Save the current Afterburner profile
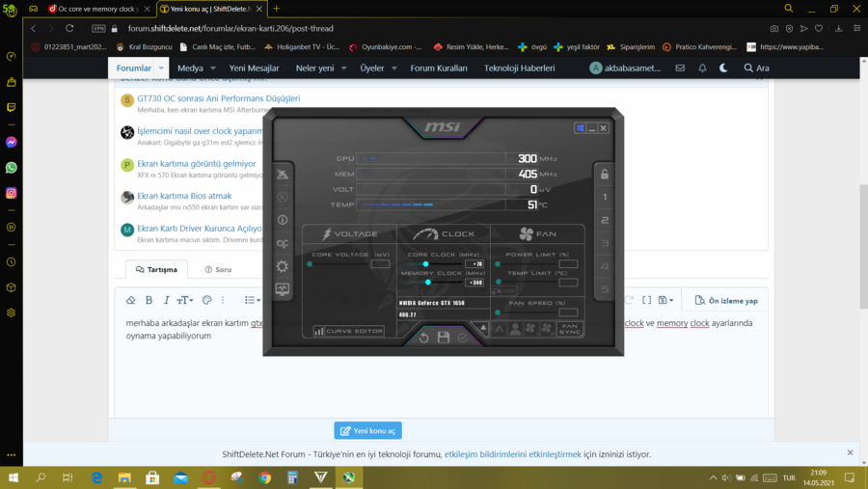Image resolution: width=868 pixels, height=489 pixels. [444, 338]
